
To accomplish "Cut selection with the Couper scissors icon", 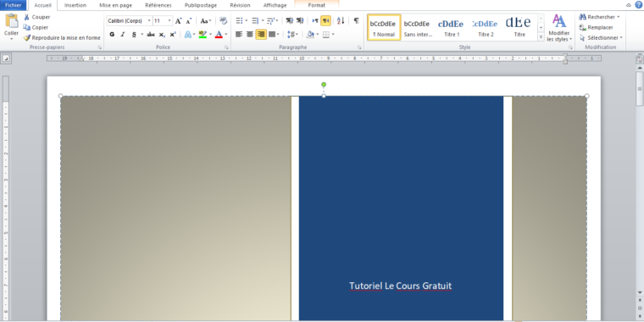I will point(27,17).
